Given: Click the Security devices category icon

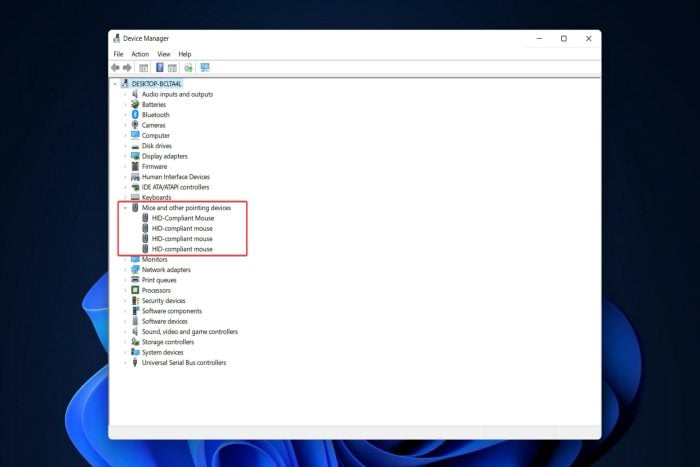Looking at the screenshot, I should click(x=135, y=300).
